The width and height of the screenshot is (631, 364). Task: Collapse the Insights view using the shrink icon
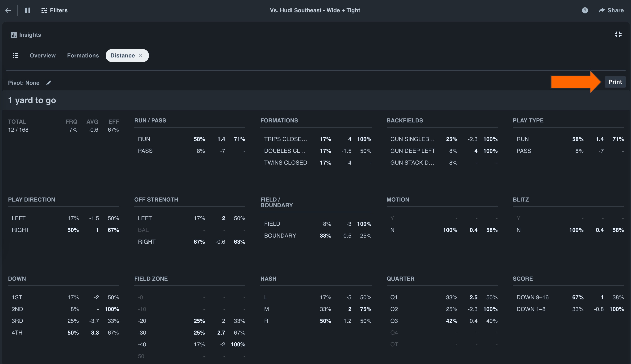click(618, 35)
